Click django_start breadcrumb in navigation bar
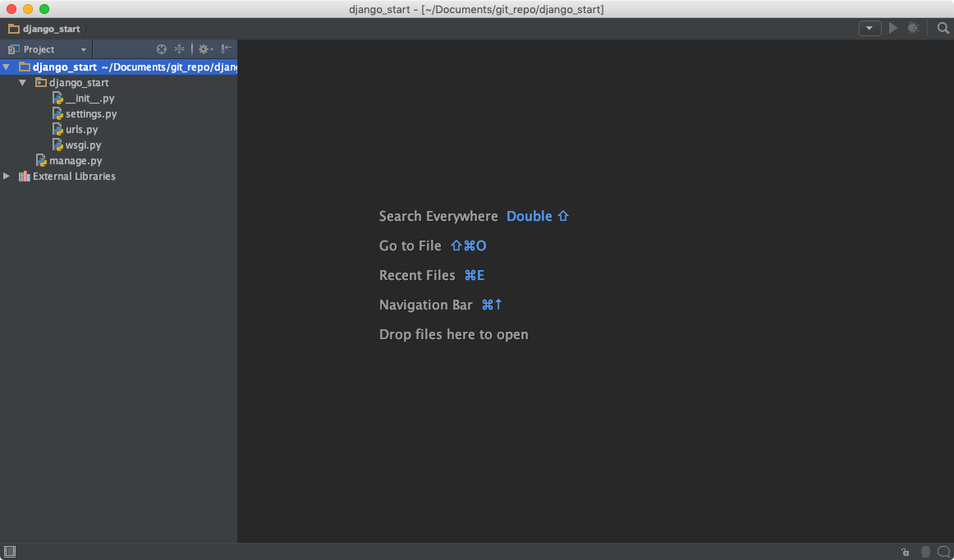 pos(44,29)
